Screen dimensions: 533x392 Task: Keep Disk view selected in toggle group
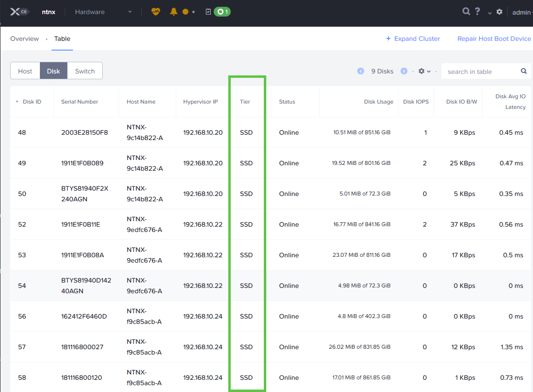click(x=54, y=71)
